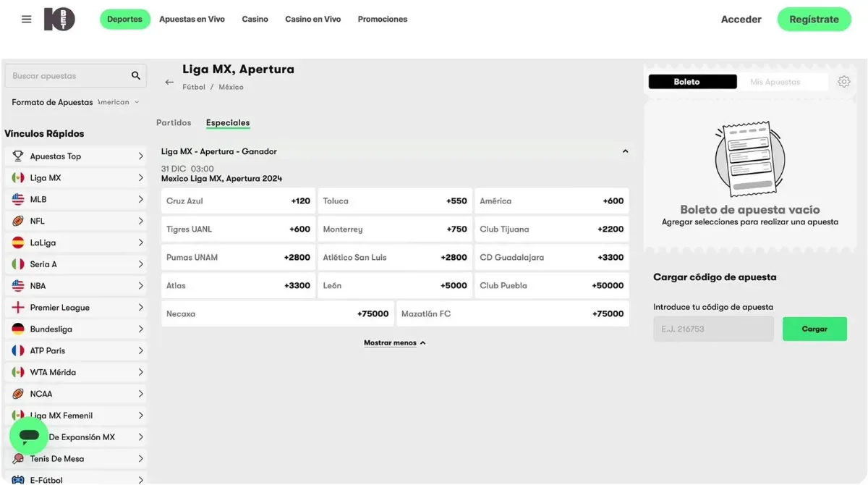Select Club Tijuana +2200 odds
This screenshot has width=868, height=485.
coord(552,229)
